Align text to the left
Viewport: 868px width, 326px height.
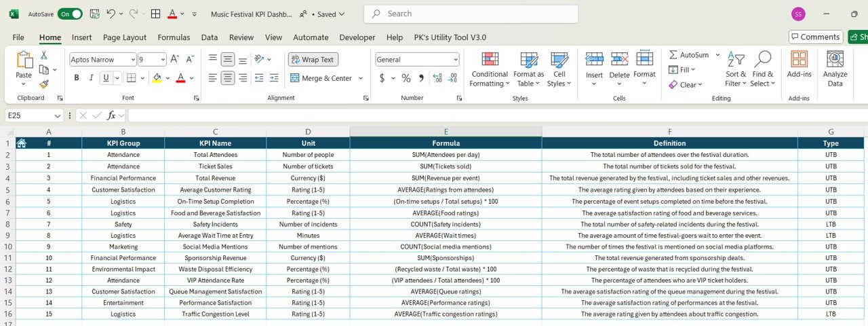click(213, 78)
